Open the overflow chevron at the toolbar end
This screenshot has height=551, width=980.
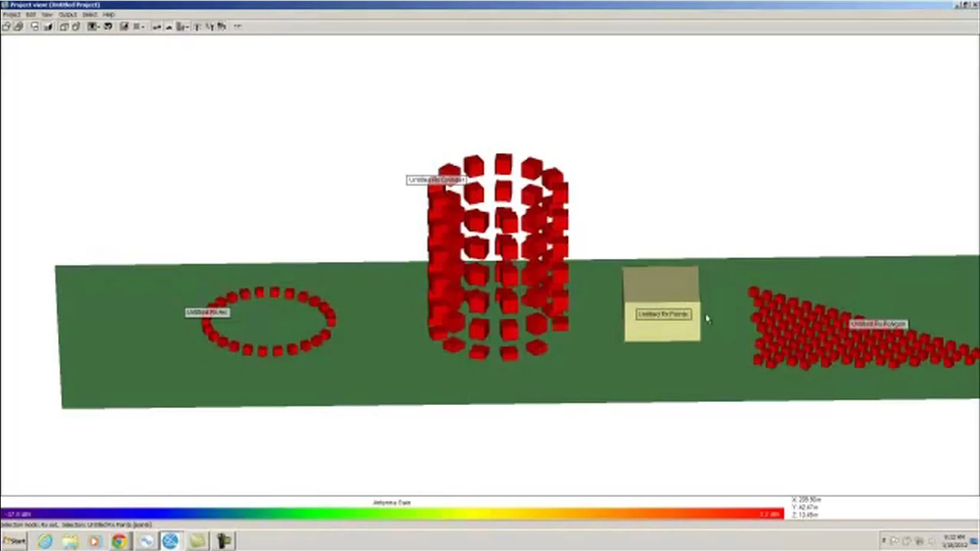pos(237,26)
